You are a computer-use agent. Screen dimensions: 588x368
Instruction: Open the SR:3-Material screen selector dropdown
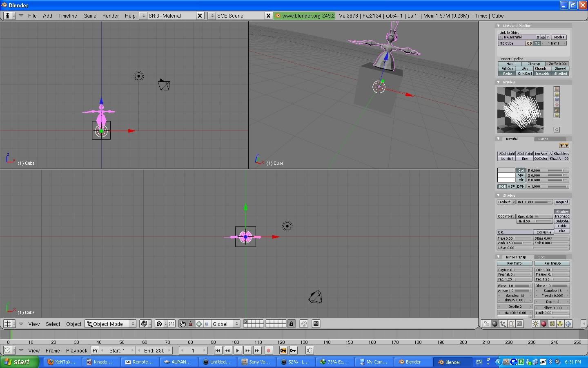(143, 16)
